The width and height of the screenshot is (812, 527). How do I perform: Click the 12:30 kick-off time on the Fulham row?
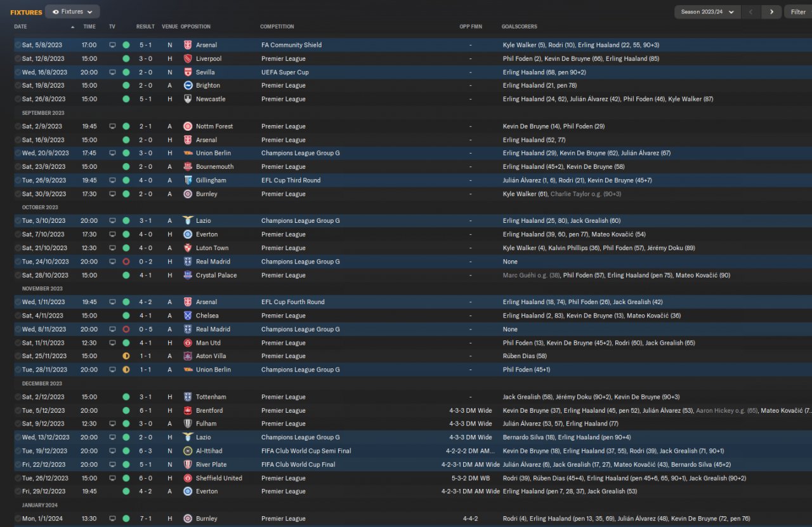click(89, 424)
